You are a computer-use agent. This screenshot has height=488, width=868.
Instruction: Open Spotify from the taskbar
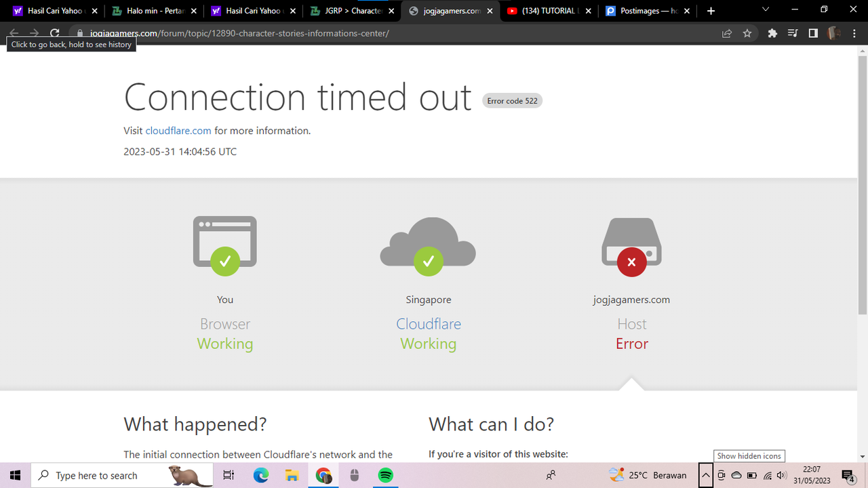coord(385,475)
